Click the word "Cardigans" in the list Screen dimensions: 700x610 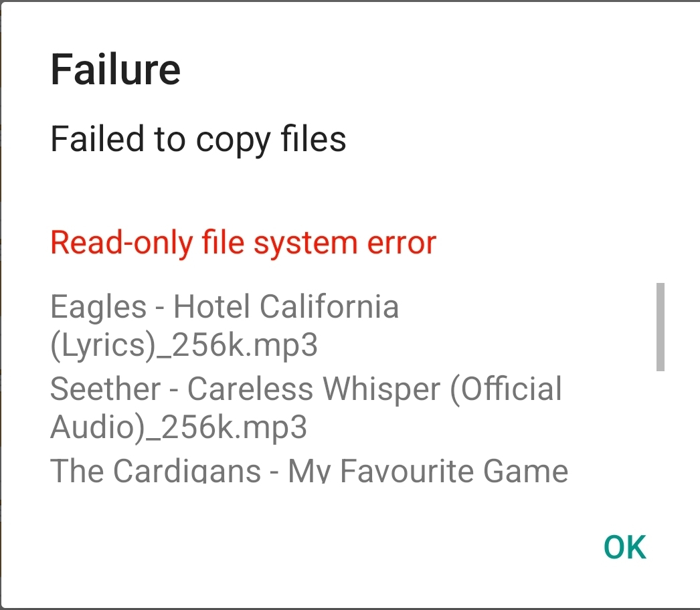pyautogui.click(x=187, y=472)
